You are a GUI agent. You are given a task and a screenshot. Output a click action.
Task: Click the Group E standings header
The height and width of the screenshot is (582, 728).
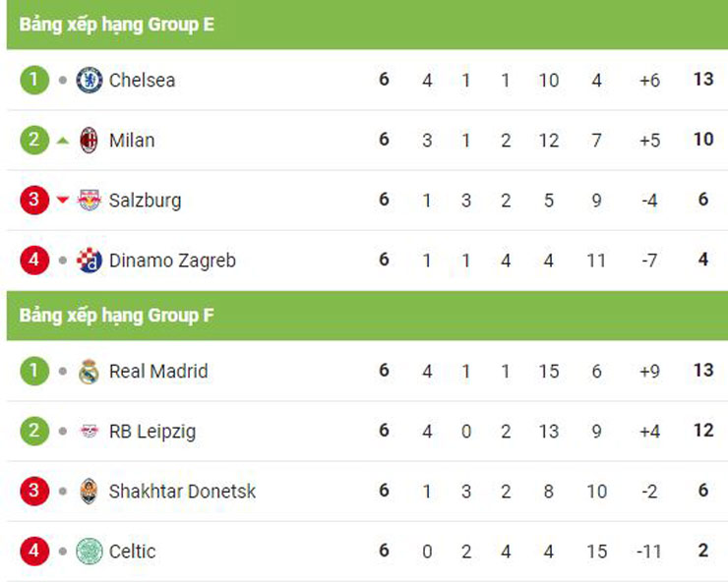click(116, 25)
